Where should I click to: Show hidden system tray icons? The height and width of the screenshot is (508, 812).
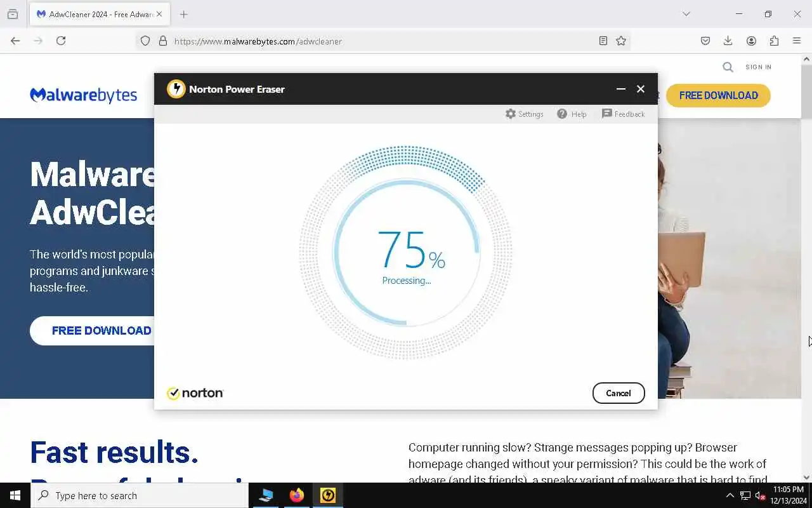click(730, 495)
